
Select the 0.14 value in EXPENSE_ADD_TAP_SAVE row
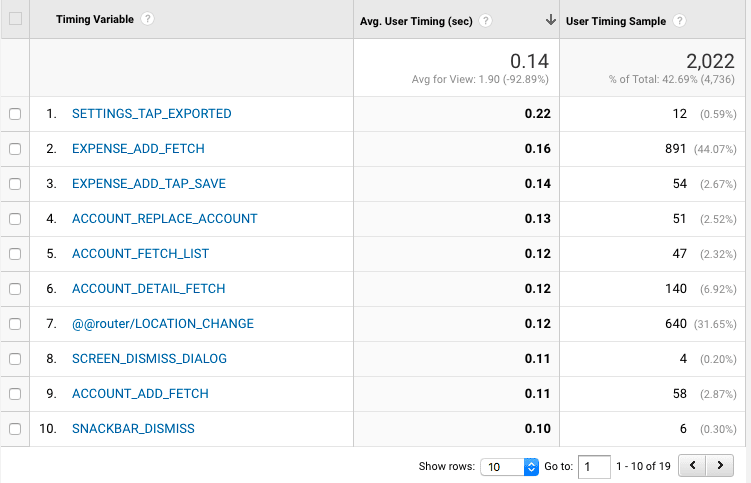click(537, 184)
